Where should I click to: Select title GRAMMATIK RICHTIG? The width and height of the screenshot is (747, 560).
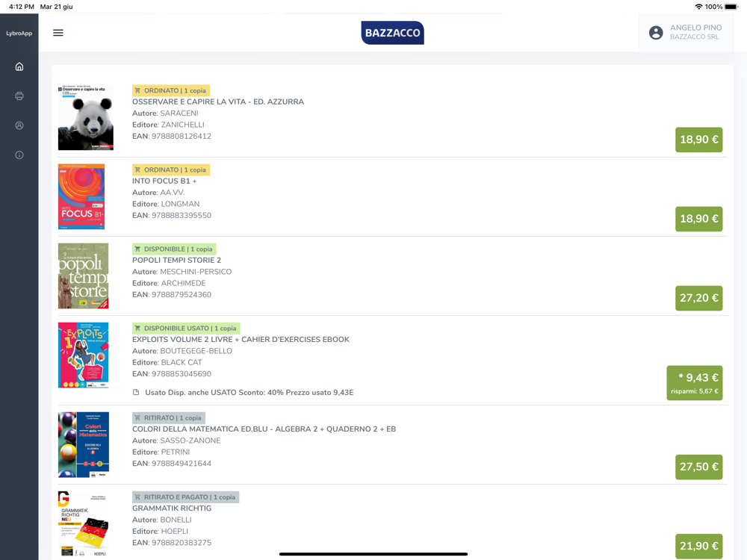click(172, 508)
